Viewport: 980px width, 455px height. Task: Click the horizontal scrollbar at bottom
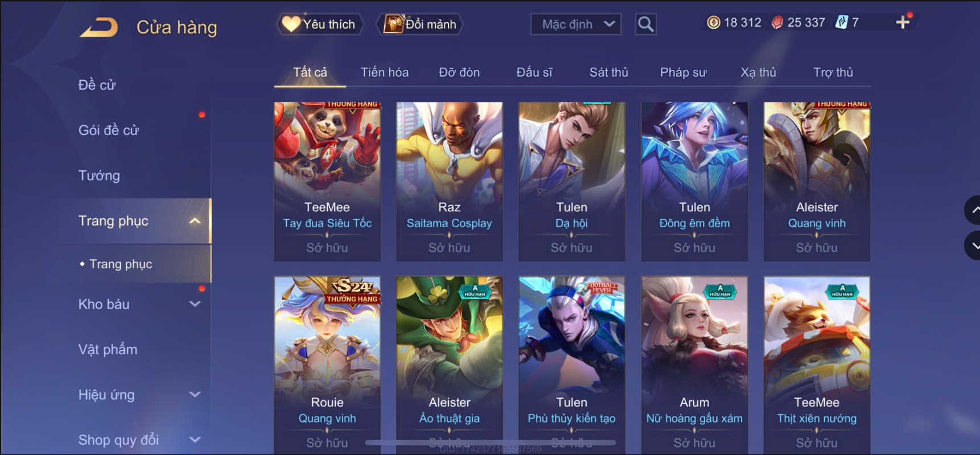tap(491, 442)
